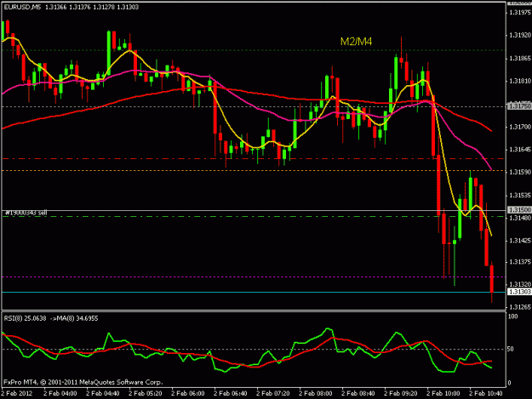Click the FxPro MT4 MetaQuotes copyright text
This screenshot has width=532, height=399.
point(83,382)
